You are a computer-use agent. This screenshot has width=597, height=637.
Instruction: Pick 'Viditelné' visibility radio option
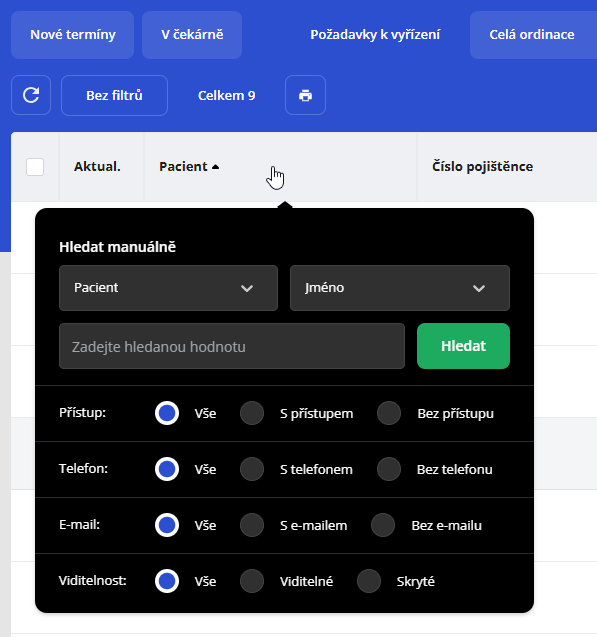pos(252,581)
